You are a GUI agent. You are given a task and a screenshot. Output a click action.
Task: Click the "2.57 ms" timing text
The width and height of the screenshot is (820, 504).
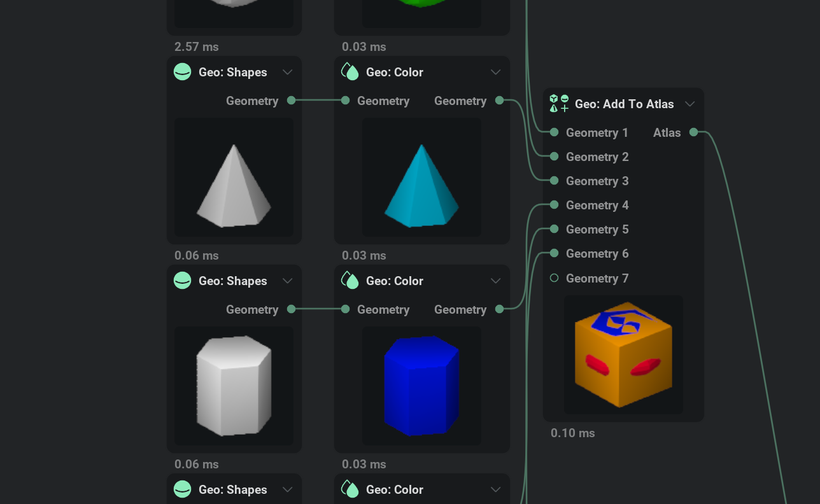click(196, 46)
